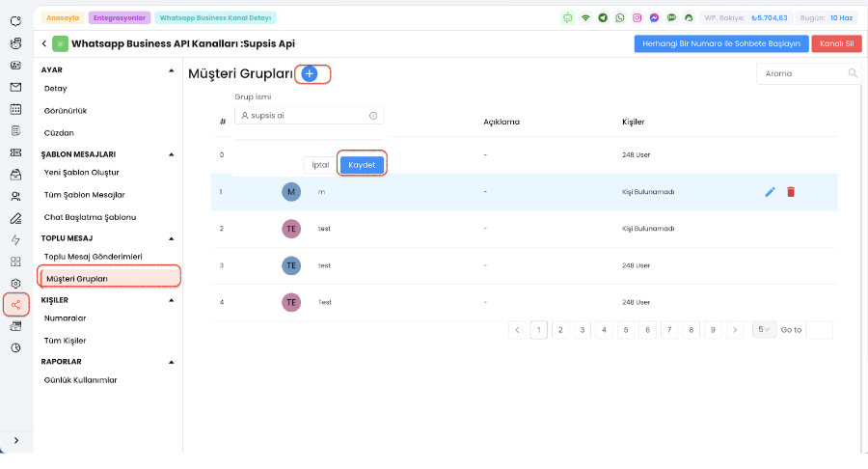Open the Telegram channel icon
This screenshot has height=469, width=868.
603,17
